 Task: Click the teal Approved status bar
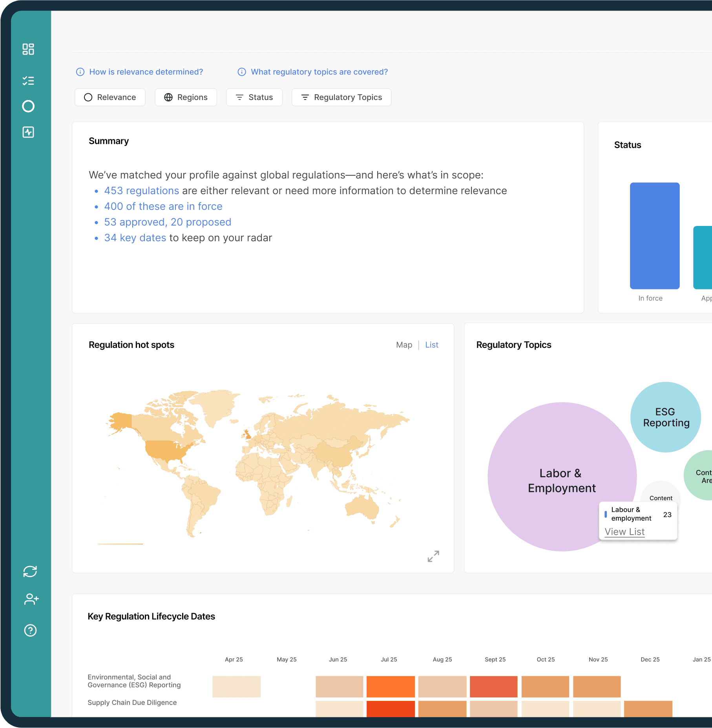pos(703,257)
